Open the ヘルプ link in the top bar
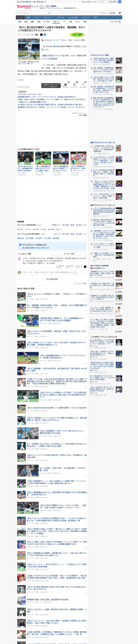This screenshot has width=138, height=644. [x=94, y=2]
